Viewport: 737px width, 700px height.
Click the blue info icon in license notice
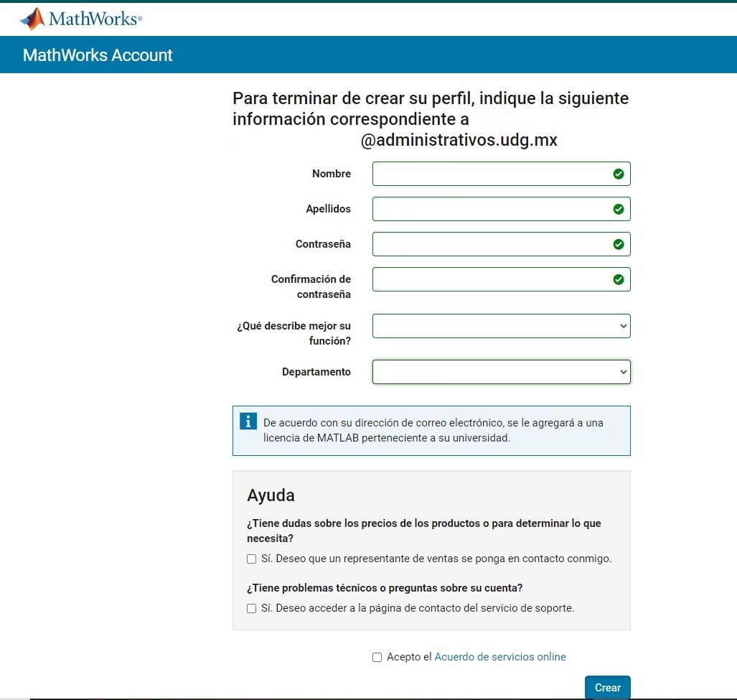coord(248,421)
